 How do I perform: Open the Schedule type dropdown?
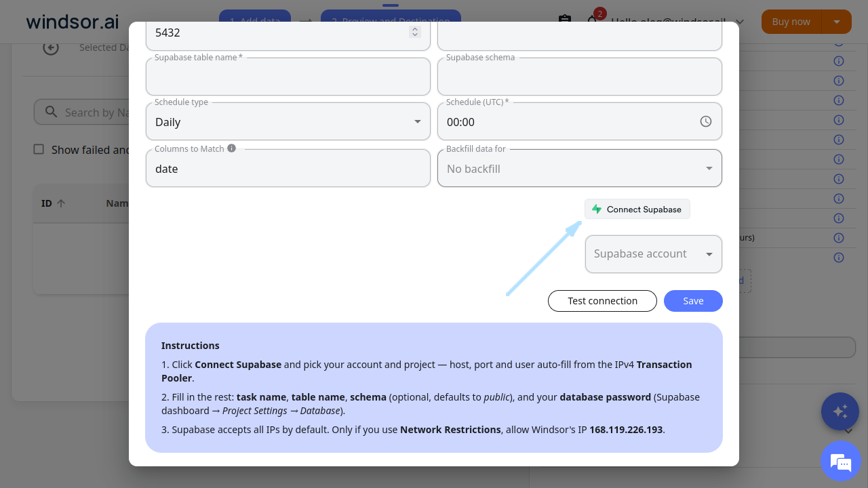coord(288,122)
